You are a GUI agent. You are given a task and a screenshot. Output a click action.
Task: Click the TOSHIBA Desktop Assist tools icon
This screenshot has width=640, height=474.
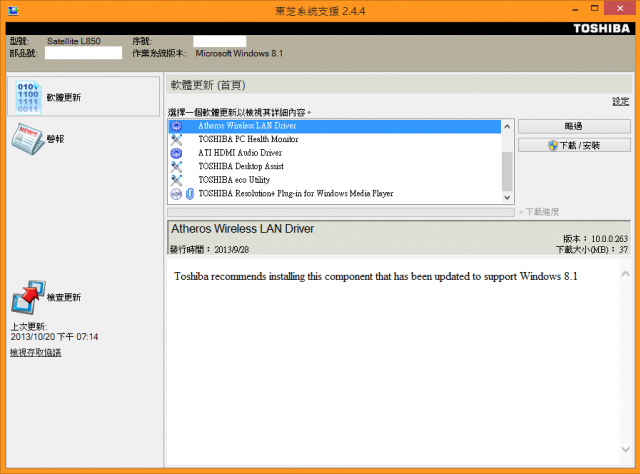pyautogui.click(x=176, y=167)
